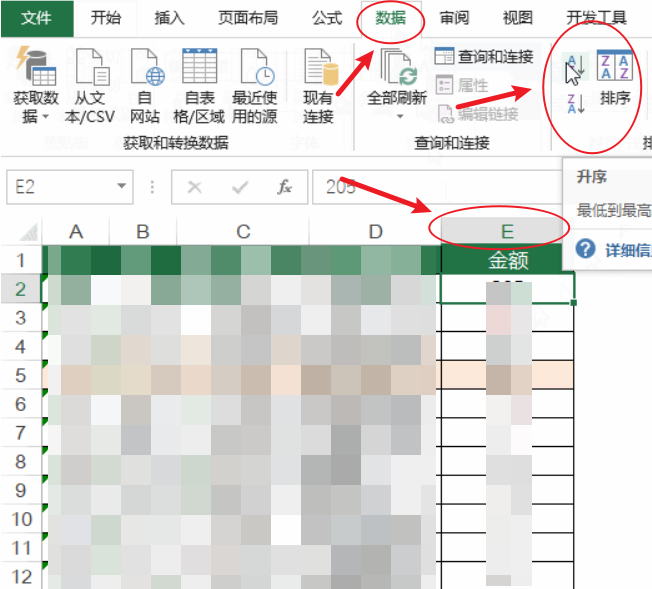Switch to the 插入 ribbon tab
The width and height of the screenshot is (652, 589).
169,18
